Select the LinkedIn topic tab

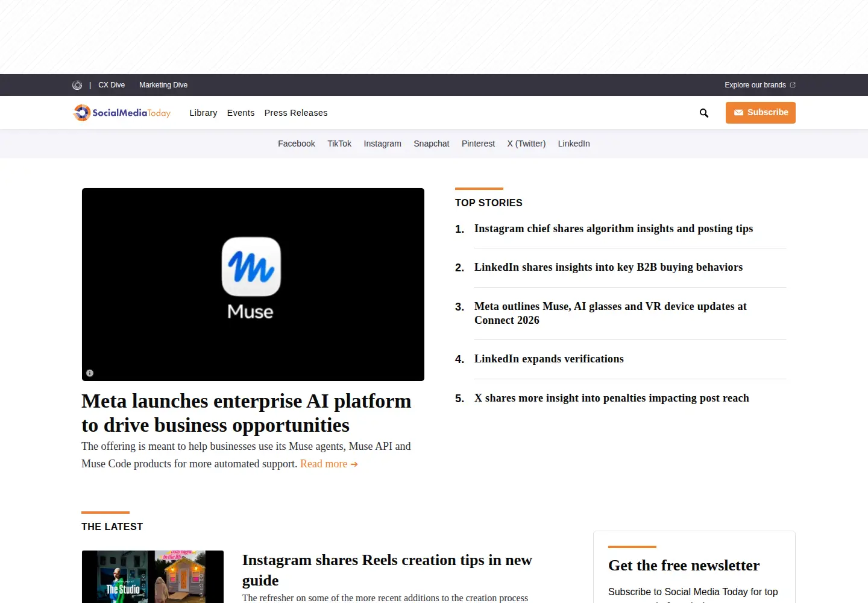[574, 144]
